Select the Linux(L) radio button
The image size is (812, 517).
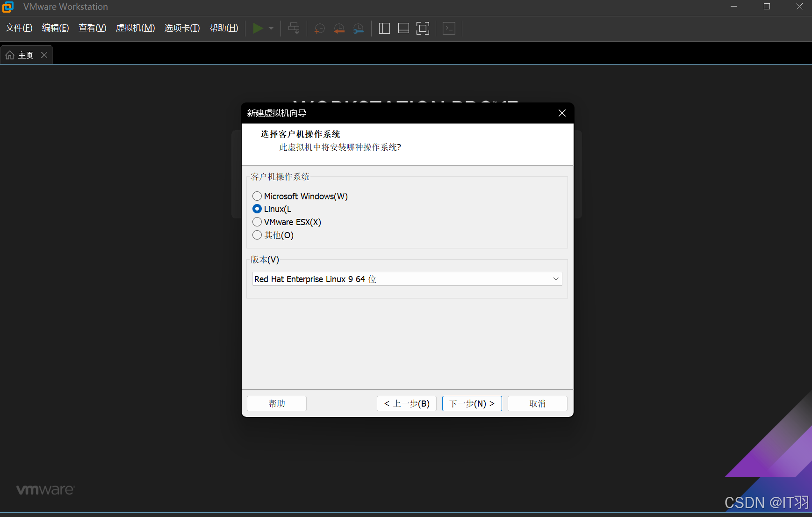tap(257, 209)
